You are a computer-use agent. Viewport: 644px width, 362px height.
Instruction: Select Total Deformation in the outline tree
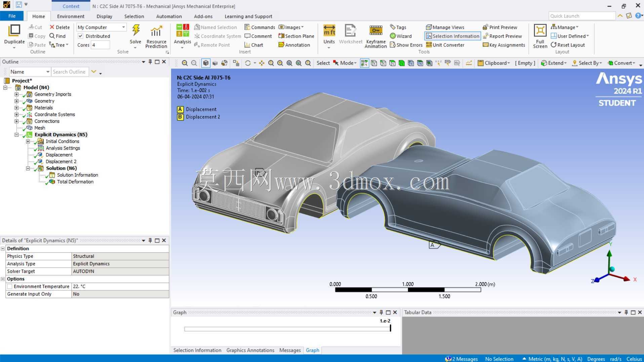(x=75, y=182)
